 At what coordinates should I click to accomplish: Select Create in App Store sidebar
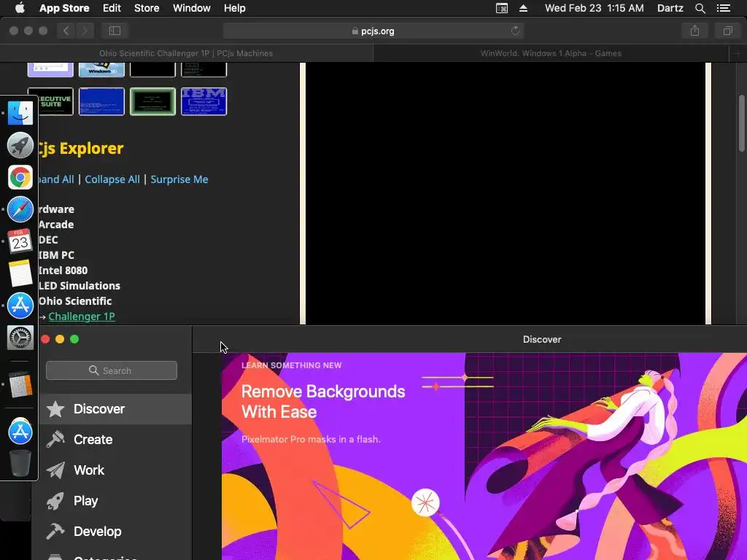click(x=115, y=440)
